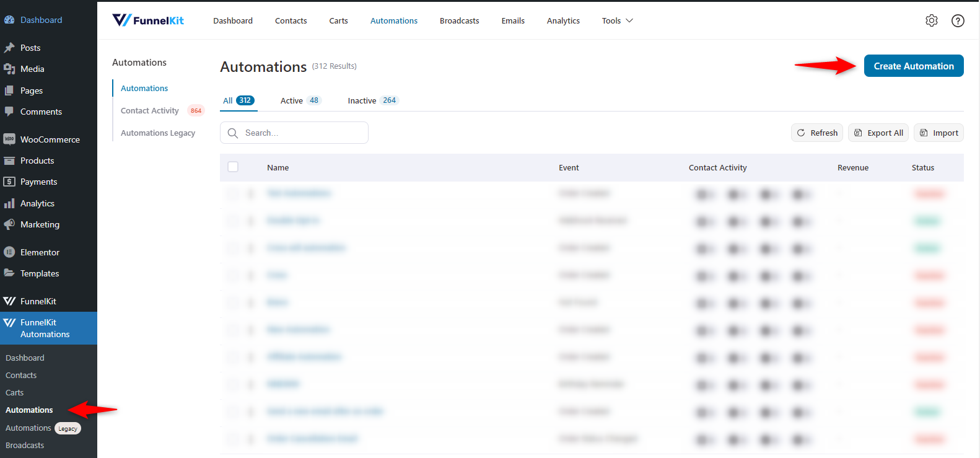
Task: Open Broadcasts in WordPress sidebar submenu
Action: 25,445
